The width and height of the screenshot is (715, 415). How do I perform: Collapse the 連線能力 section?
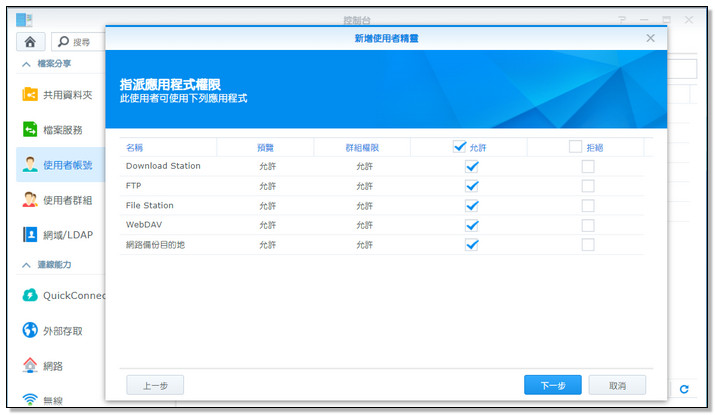point(27,265)
